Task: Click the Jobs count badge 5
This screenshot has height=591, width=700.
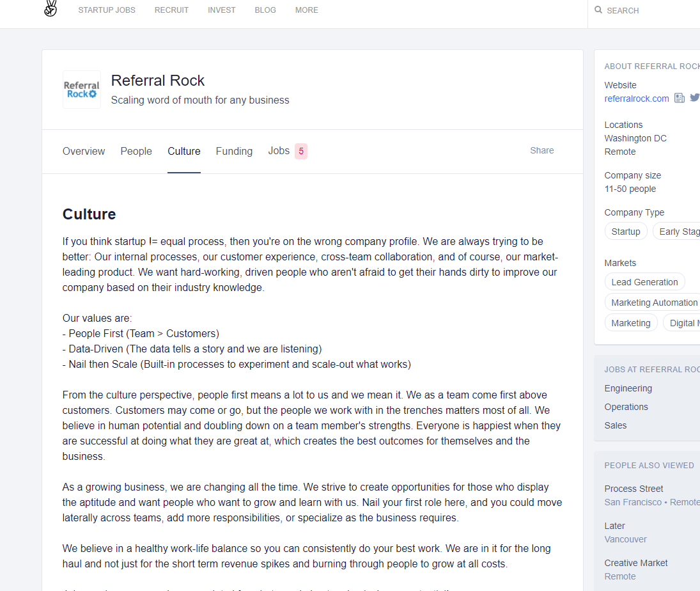Action: [301, 152]
